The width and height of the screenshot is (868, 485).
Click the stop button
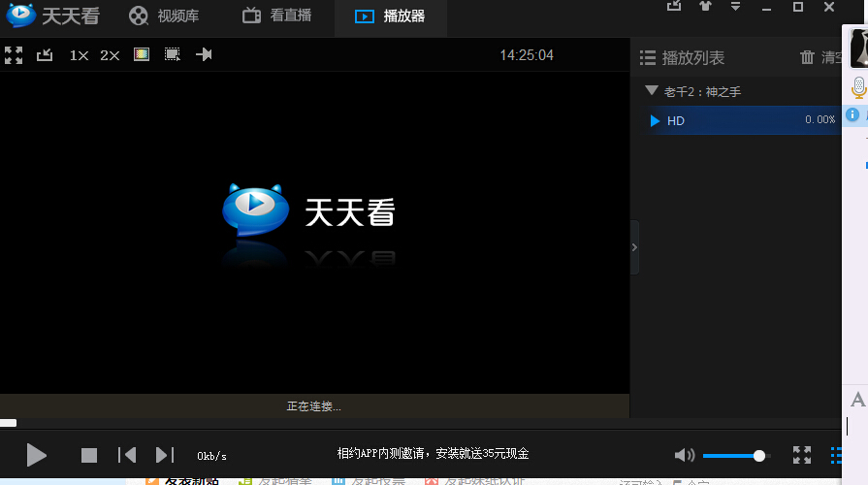click(x=89, y=455)
